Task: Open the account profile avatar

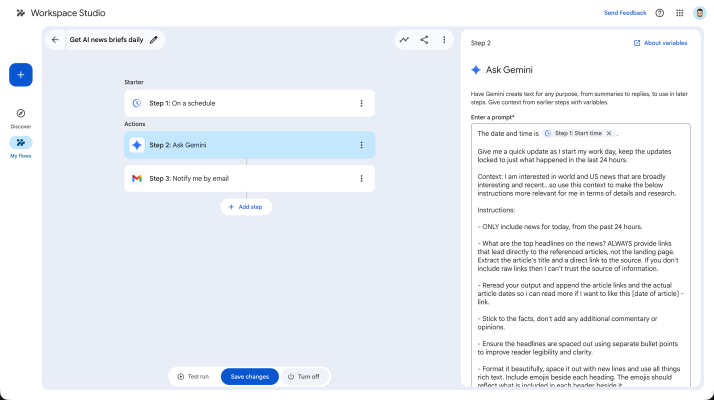Action: click(x=699, y=13)
